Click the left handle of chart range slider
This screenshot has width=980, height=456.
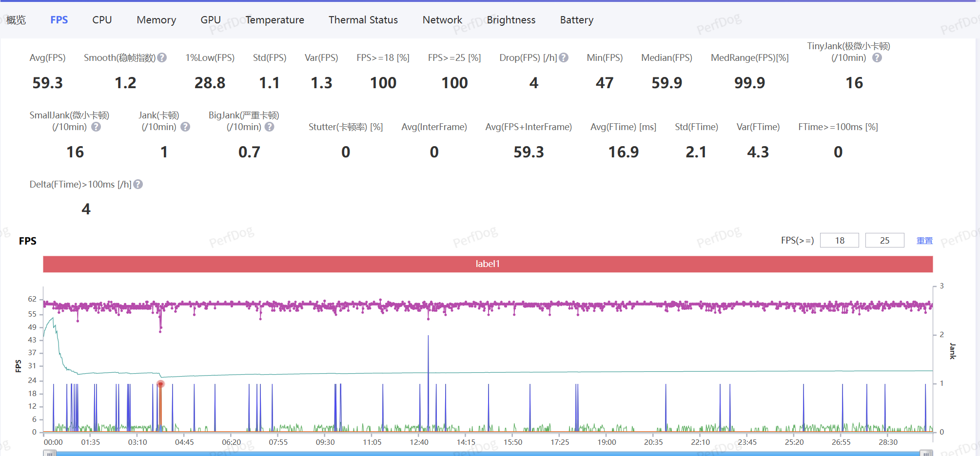(x=49, y=453)
